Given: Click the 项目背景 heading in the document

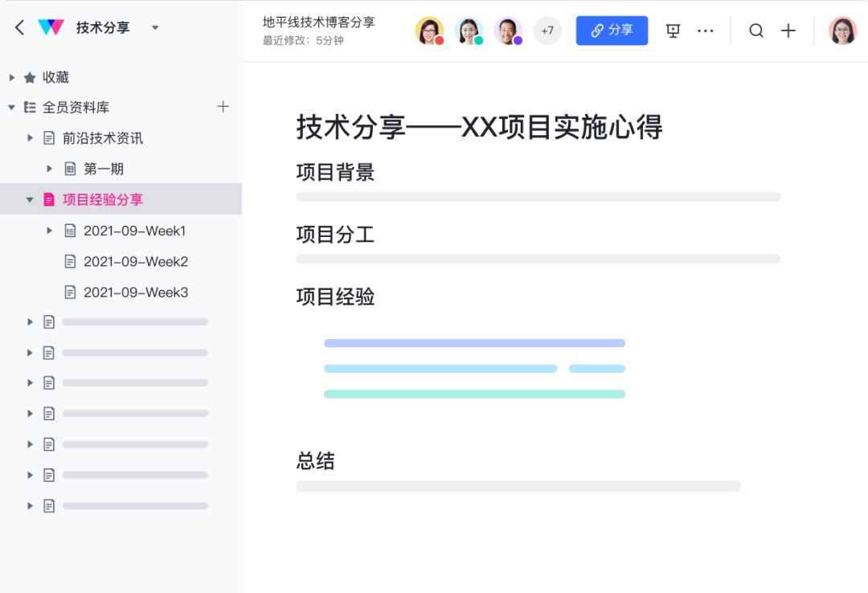Looking at the screenshot, I should (335, 172).
